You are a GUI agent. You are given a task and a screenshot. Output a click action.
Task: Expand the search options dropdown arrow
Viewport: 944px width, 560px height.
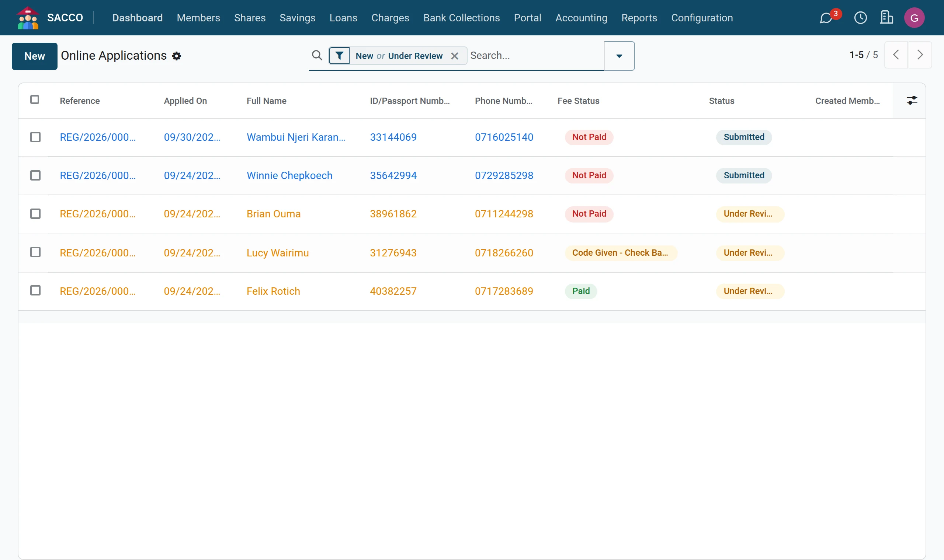(x=619, y=56)
